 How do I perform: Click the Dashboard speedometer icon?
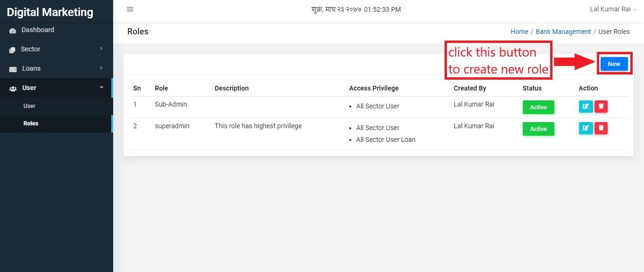point(13,30)
